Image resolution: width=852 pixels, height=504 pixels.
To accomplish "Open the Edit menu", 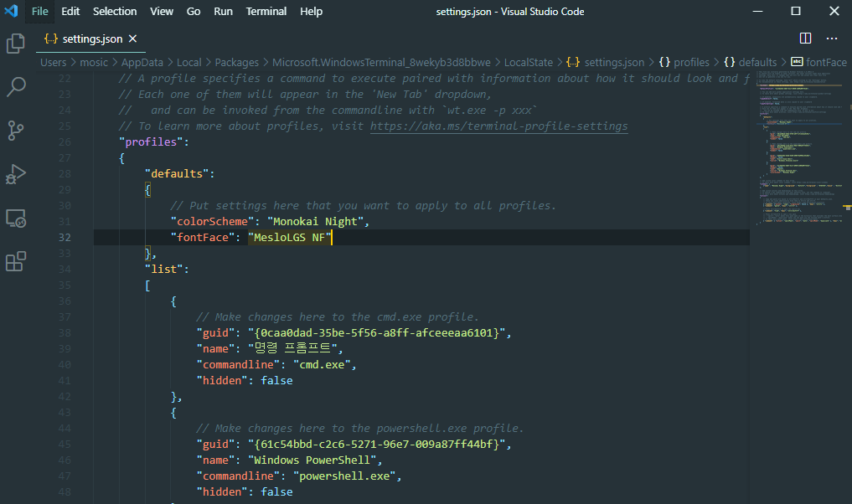I will (70, 12).
